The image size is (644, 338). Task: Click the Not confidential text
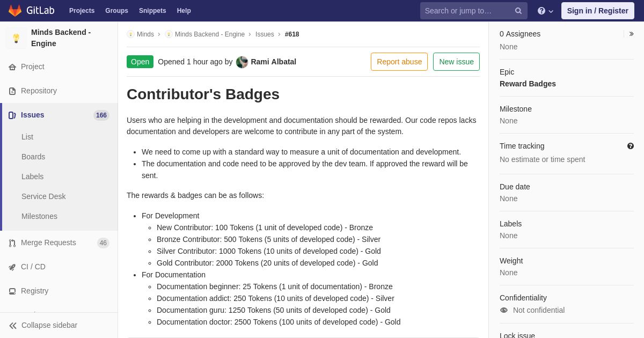point(539,310)
